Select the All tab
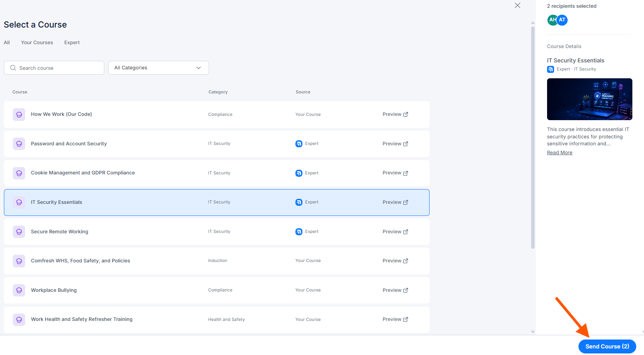Image resolution: width=644 pixels, height=355 pixels. click(7, 43)
